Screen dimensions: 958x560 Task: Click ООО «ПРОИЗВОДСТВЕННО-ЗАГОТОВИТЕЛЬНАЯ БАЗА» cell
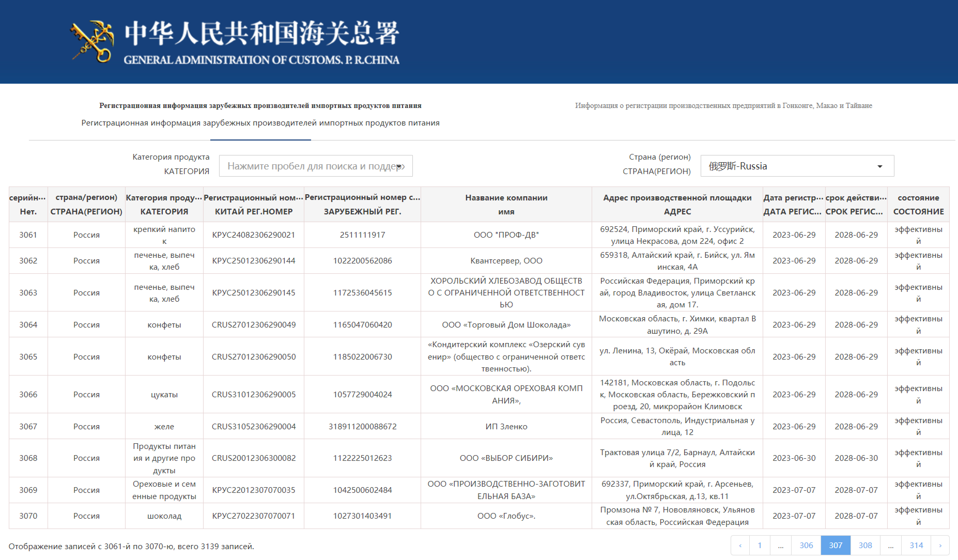(x=506, y=490)
